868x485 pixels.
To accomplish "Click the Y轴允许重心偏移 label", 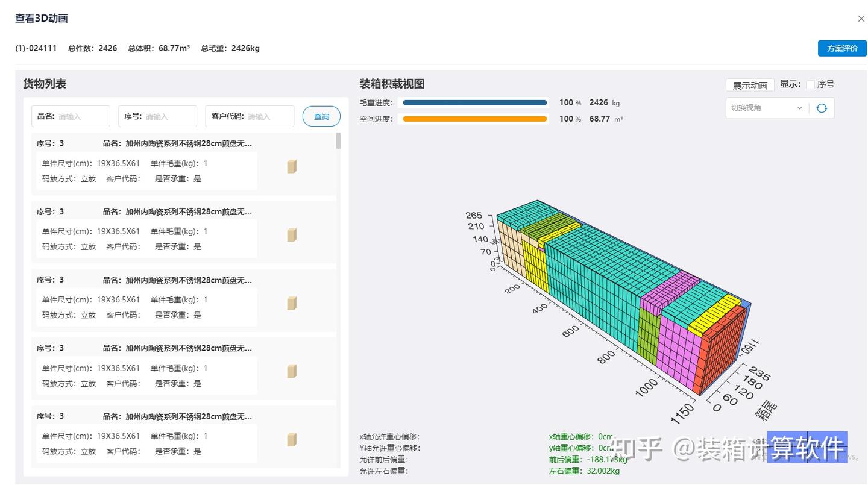I will tap(389, 448).
